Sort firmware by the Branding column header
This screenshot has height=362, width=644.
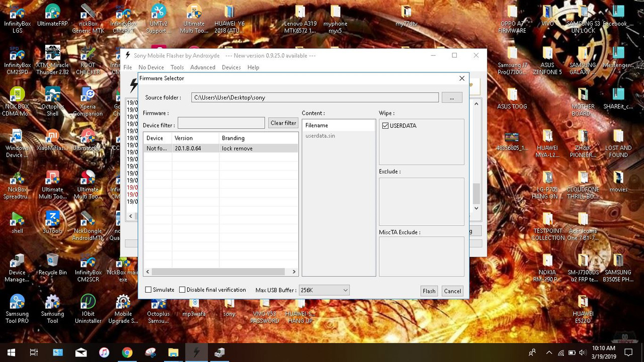pos(259,138)
